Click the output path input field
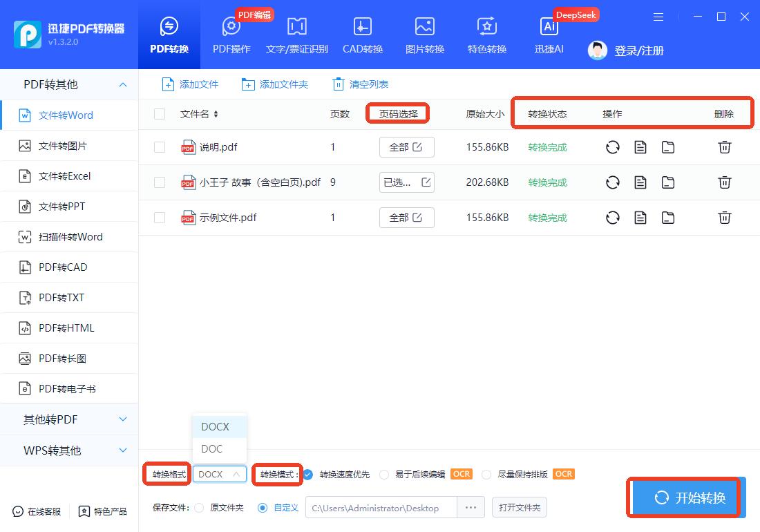This screenshot has width=760, height=532. point(381,508)
